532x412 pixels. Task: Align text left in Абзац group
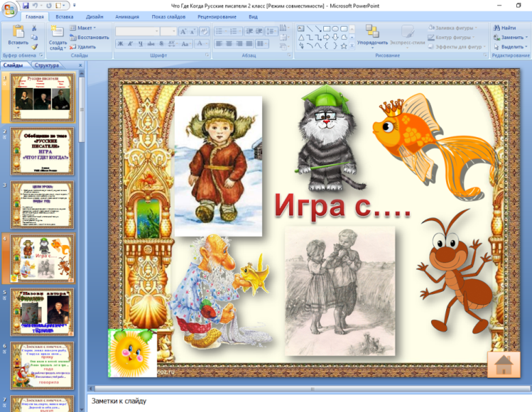click(219, 43)
